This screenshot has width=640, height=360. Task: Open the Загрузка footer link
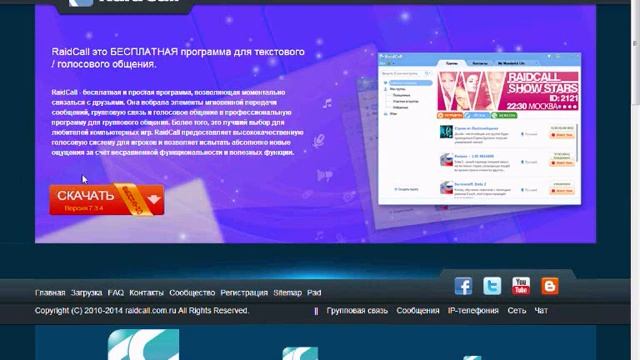point(86,293)
